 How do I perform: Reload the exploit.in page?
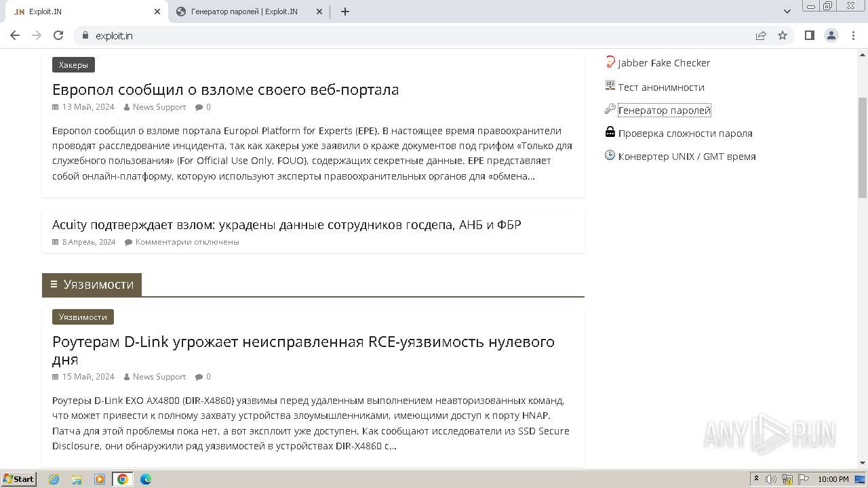58,35
